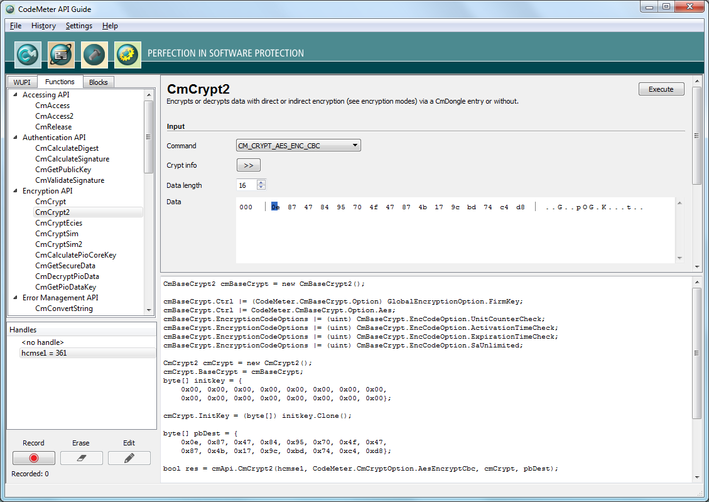The height and width of the screenshot is (502, 709).
Task: Click the function tree scrollbar up arrow
Action: tap(149, 95)
